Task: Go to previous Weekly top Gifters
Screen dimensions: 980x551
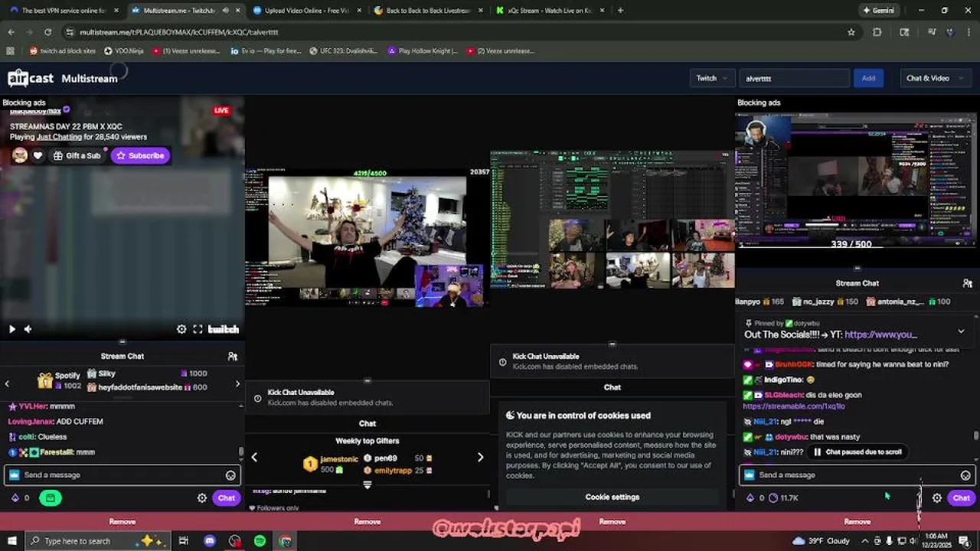Action: [254, 457]
